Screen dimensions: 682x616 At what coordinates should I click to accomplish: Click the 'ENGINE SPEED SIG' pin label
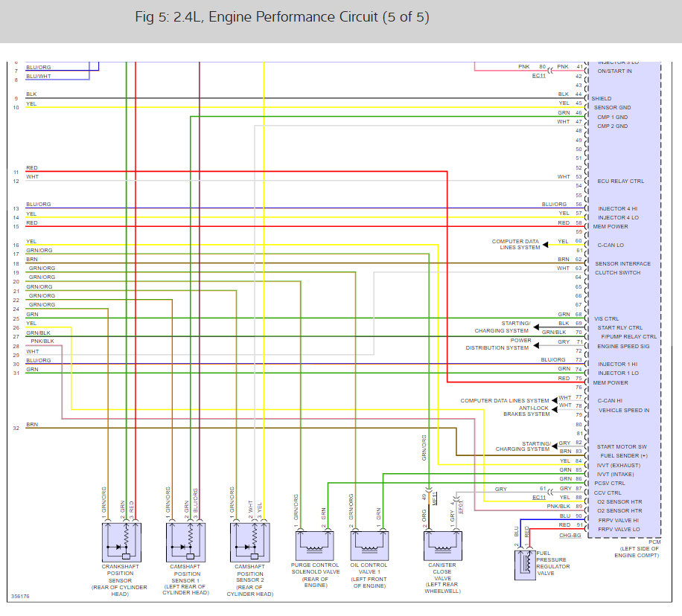click(x=623, y=347)
